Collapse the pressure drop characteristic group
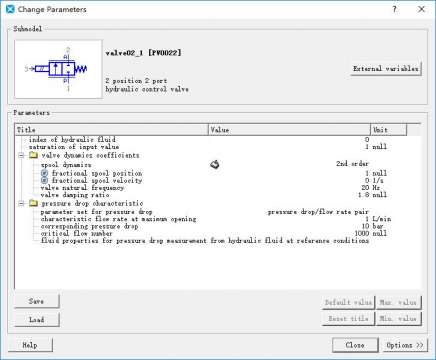The width and height of the screenshot is (436, 360). (x=21, y=203)
